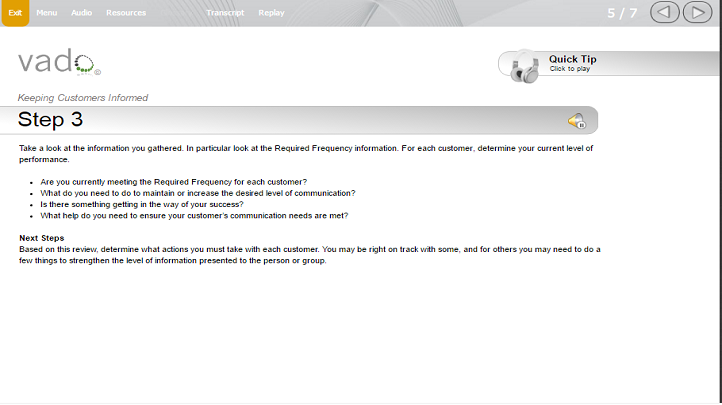The width and height of the screenshot is (722, 405).
Task: Show the Transcript
Action: [x=225, y=13]
